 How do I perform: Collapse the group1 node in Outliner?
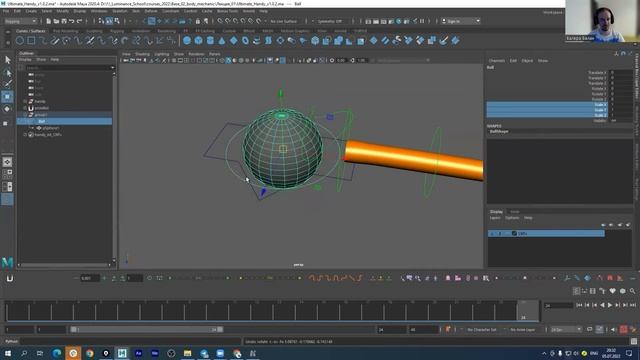25,115
